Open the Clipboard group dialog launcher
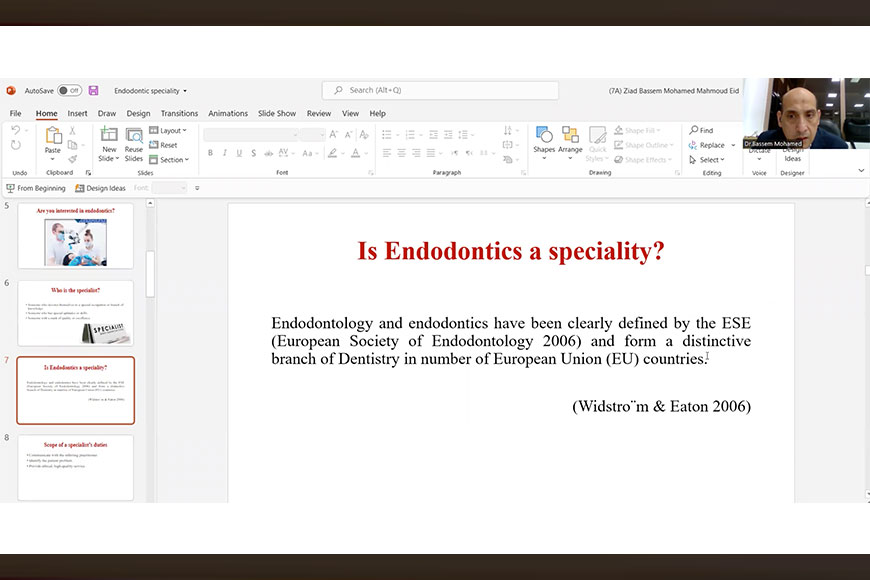The image size is (870, 580). pyautogui.click(x=88, y=173)
